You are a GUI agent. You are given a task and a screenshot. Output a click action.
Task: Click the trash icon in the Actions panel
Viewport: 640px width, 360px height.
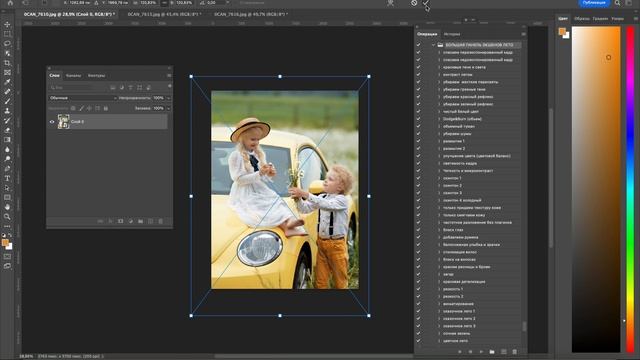[514, 351]
